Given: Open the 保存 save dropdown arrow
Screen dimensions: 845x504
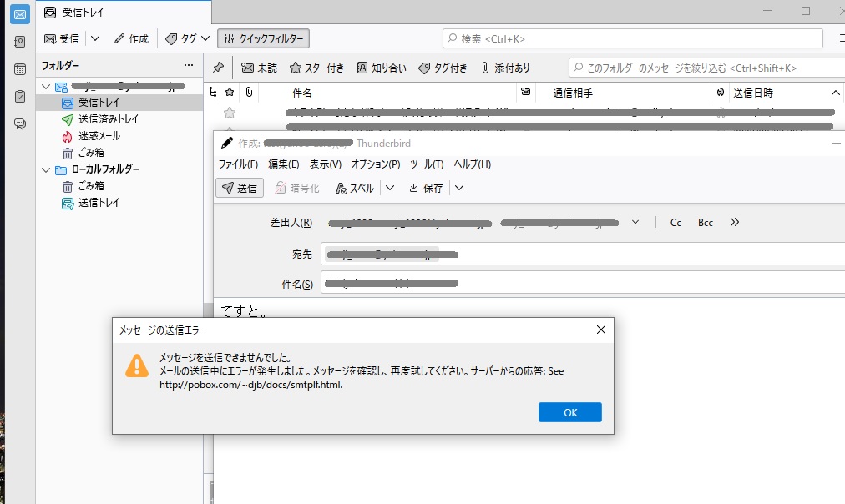Looking at the screenshot, I should pyautogui.click(x=458, y=188).
